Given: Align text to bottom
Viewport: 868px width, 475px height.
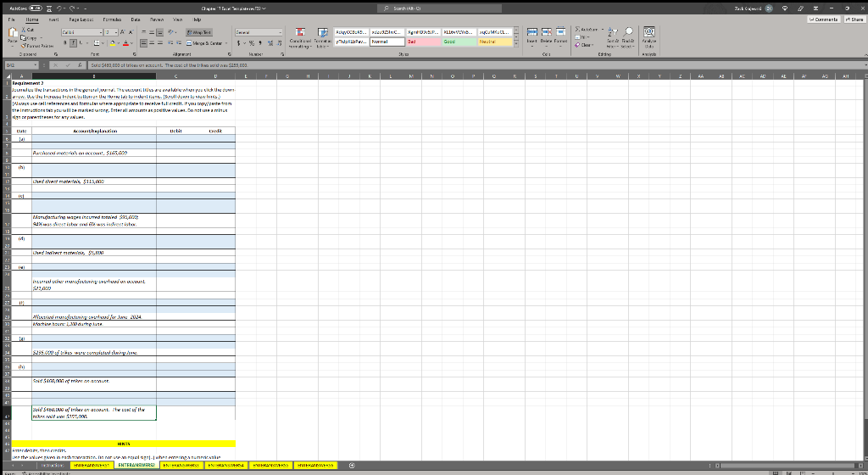Looking at the screenshot, I should 160,33.
